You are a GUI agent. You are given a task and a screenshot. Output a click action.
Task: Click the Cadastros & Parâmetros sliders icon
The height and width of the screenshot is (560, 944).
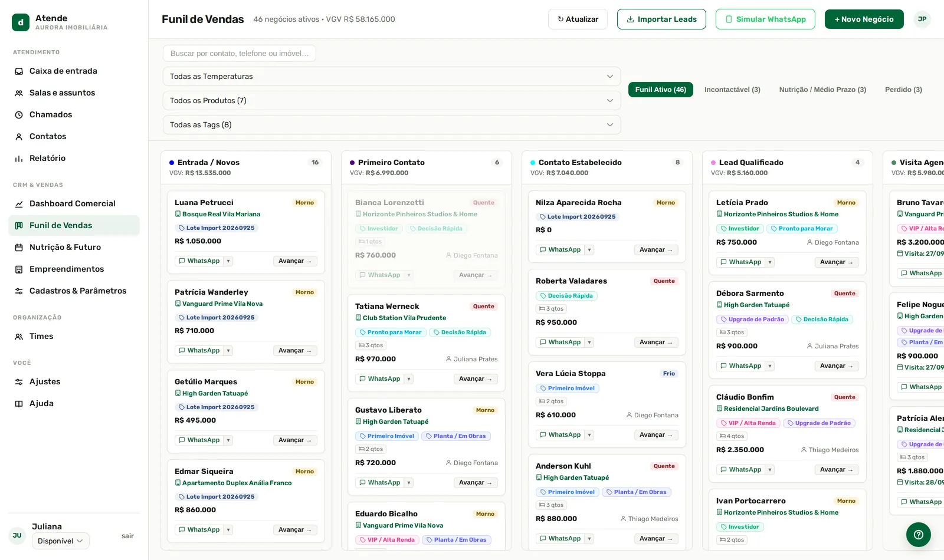point(19,291)
